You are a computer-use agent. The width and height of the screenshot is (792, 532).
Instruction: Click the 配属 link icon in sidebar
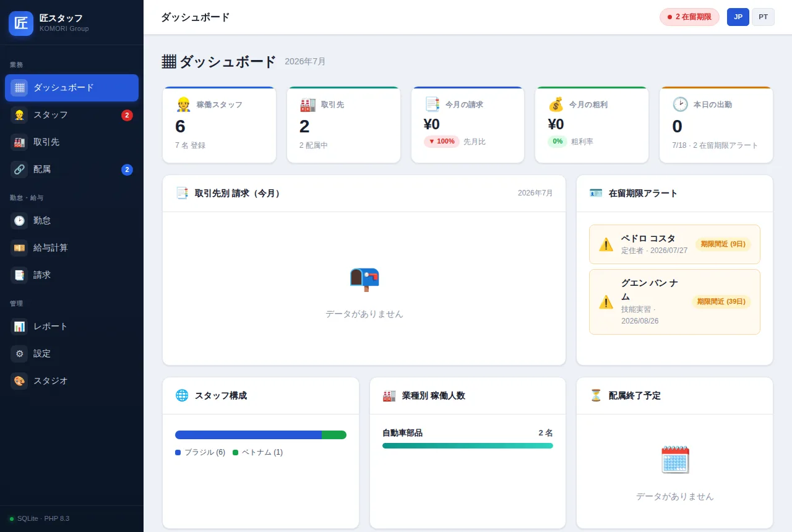tap(19, 169)
